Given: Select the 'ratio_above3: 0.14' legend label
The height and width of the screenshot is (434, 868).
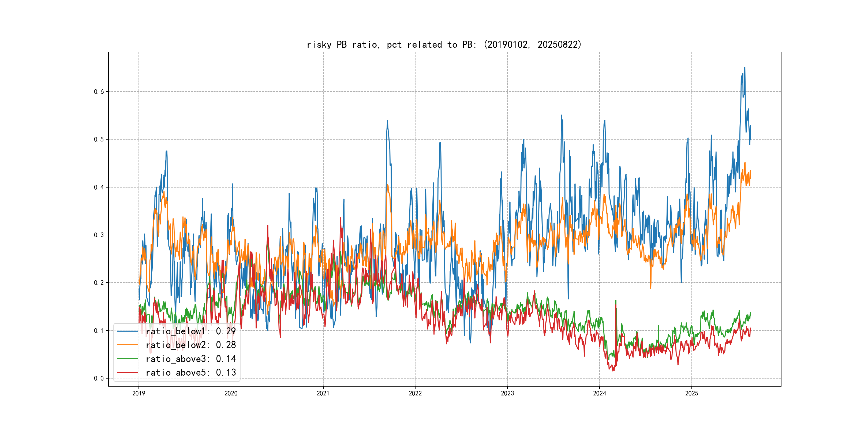Looking at the screenshot, I should point(191,359).
